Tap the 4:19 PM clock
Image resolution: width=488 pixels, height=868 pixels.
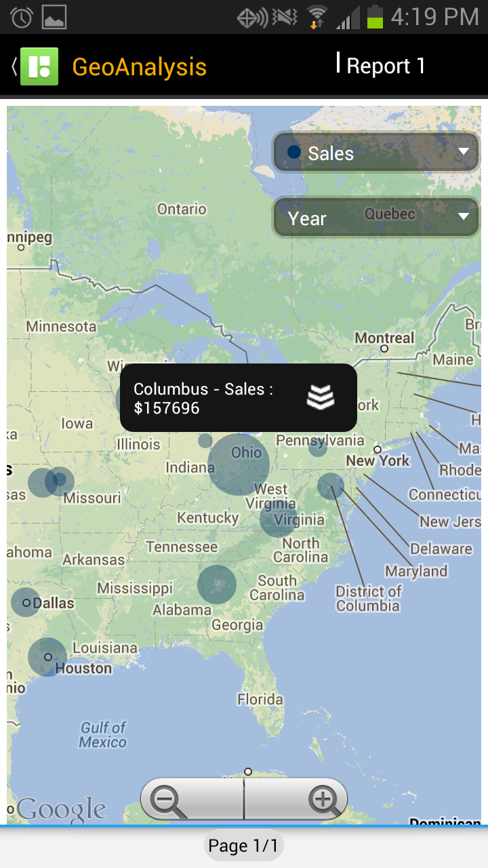tap(434, 17)
